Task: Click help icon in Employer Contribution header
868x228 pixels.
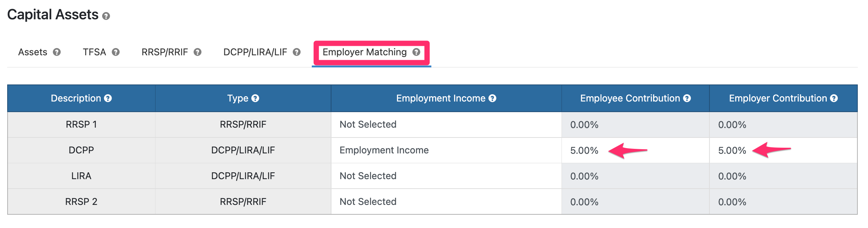Action: pos(834,98)
